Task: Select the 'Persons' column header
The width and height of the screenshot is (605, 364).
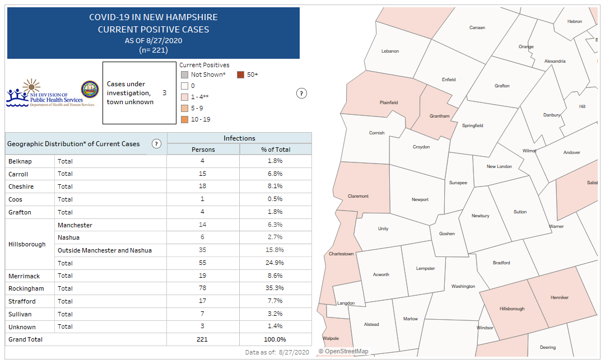Action: (x=203, y=150)
